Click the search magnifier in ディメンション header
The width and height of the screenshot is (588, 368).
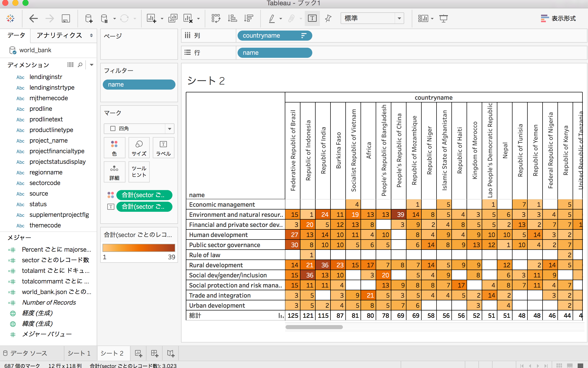(80, 65)
